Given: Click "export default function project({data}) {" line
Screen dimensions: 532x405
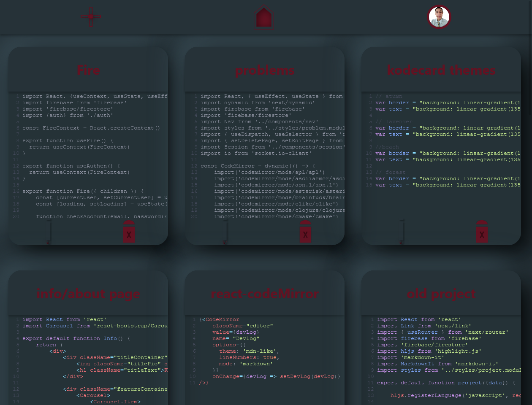Looking at the screenshot, I should point(446,383).
